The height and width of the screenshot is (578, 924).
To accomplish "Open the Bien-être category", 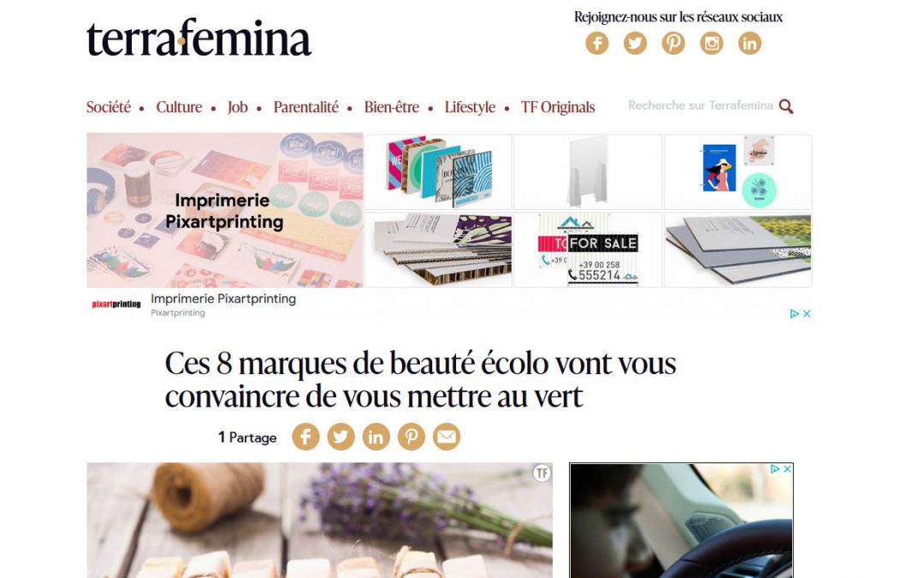I will pyautogui.click(x=391, y=107).
